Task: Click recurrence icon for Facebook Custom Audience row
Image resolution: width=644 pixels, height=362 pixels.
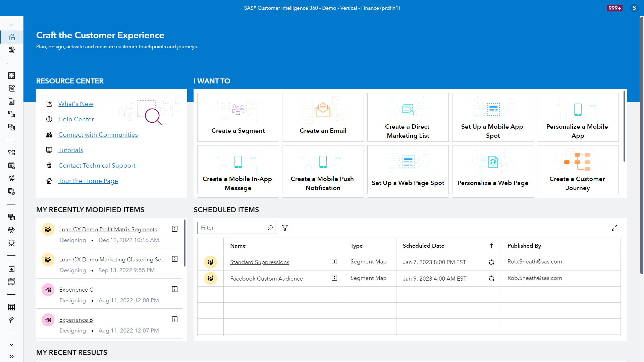Action: tap(491, 279)
